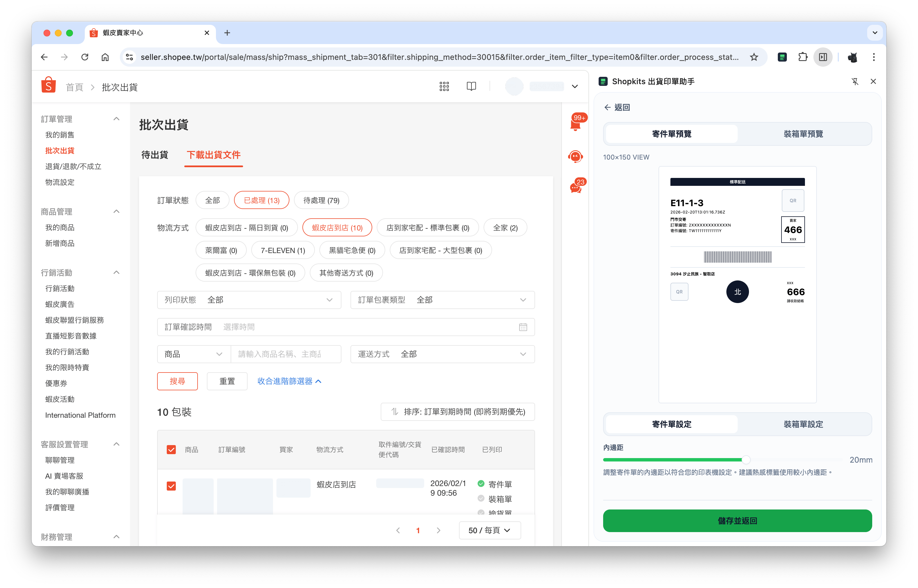Click the green 儲存並返回 button
Image resolution: width=918 pixels, height=588 pixels.
point(737,521)
